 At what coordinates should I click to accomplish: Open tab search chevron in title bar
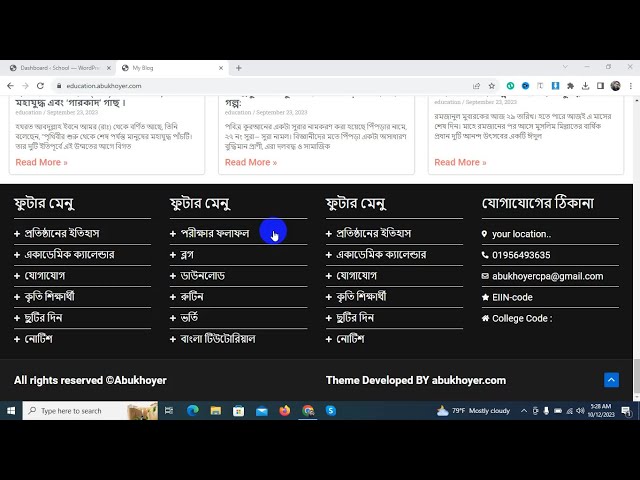(x=565, y=67)
